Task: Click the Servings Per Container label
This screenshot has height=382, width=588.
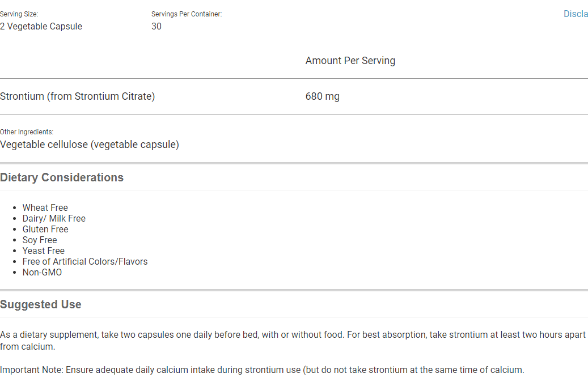Action: pyautogui.click(x=187, y=14)
